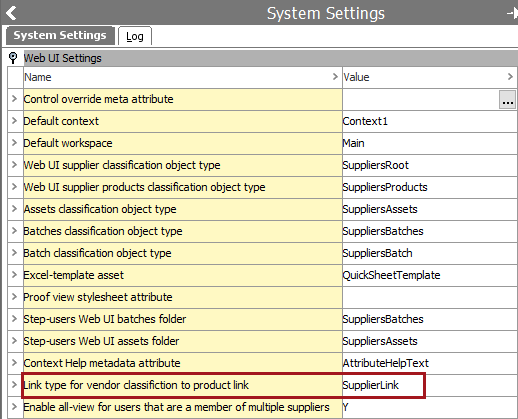
Task: Open the Name column header arrow
Action: pyautogui.click(x=335, y=77)
